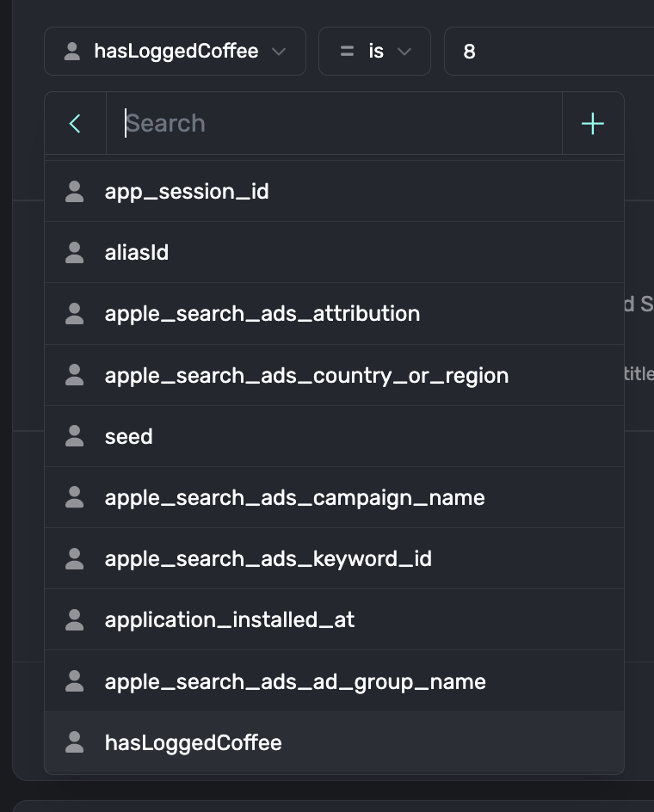Click the person icon next to application_installed_at

click(75, 620)
